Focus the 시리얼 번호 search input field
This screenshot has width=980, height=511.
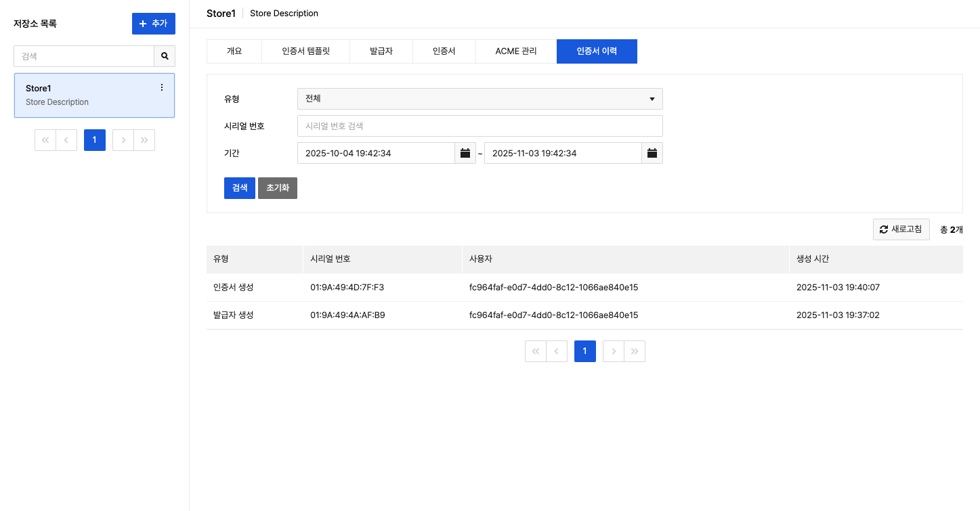(480, 126)
